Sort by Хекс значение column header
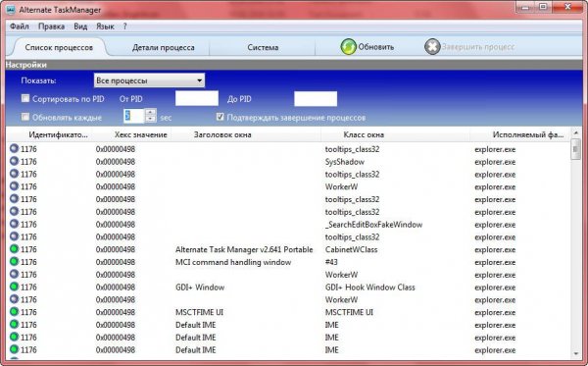 (140, 134)
